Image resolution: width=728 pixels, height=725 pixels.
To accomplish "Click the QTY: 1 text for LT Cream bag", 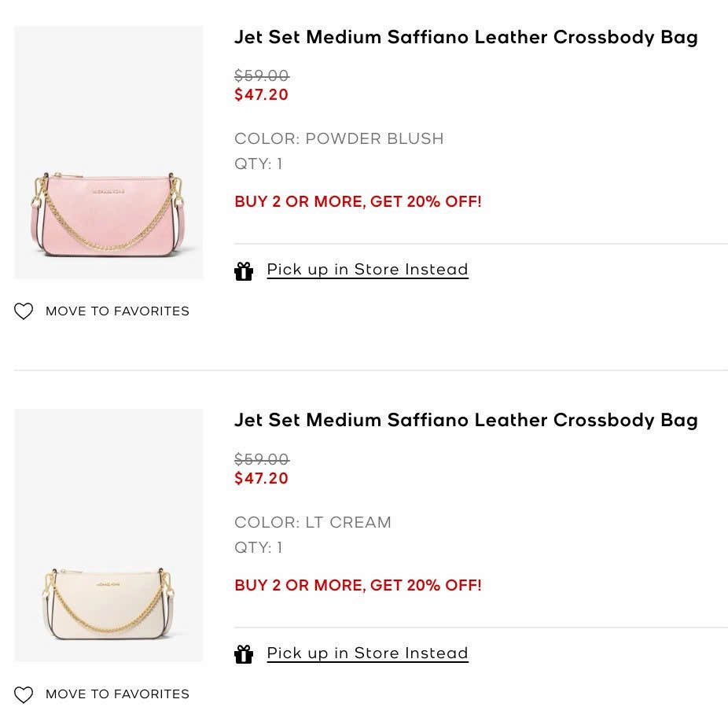I will 258,547.
